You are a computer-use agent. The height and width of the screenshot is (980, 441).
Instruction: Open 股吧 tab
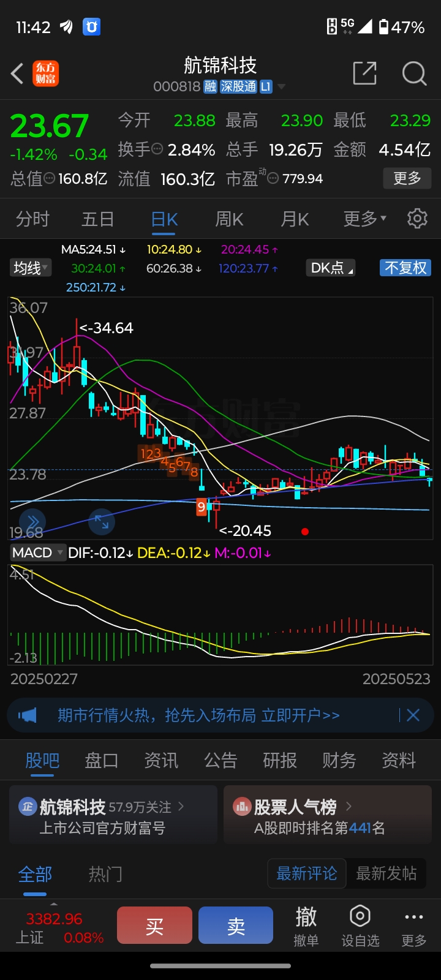(42, 760)
